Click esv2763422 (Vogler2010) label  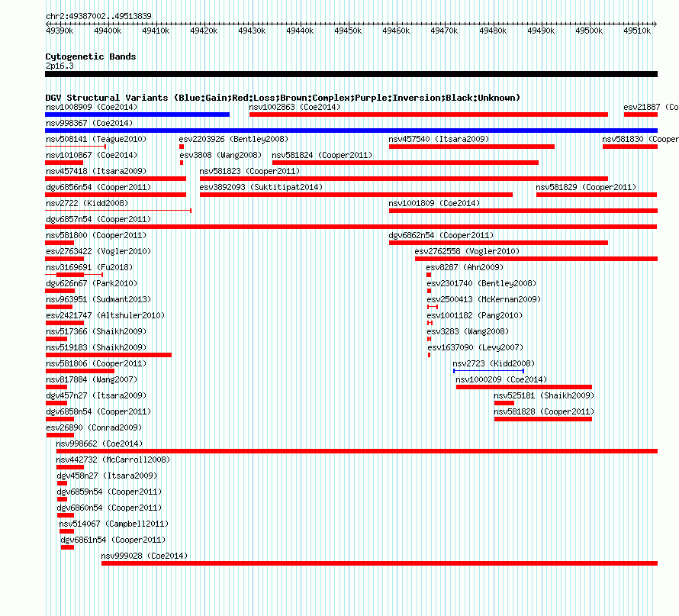tap(98, 251)
